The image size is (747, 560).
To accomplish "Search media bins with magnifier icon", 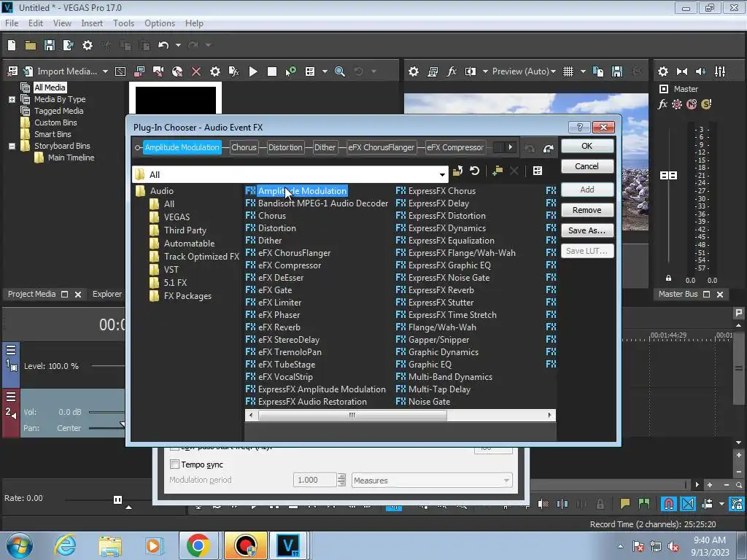I will 340,71.
